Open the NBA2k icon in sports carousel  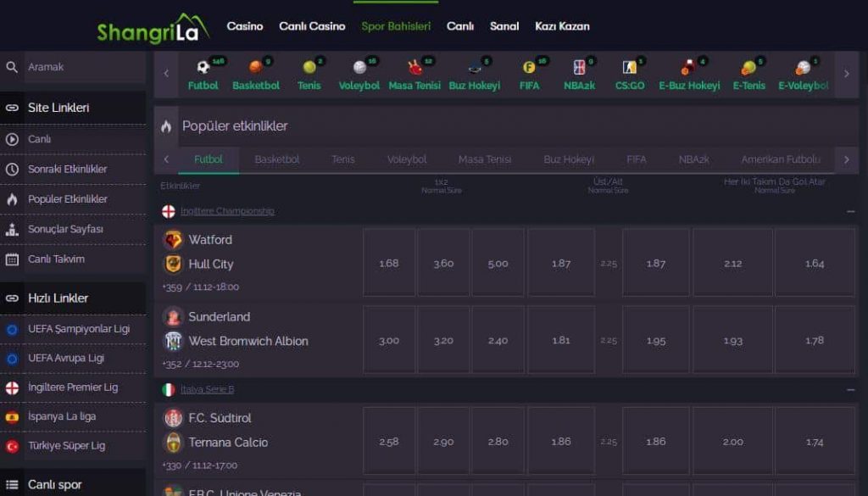[x=579, y=67]
